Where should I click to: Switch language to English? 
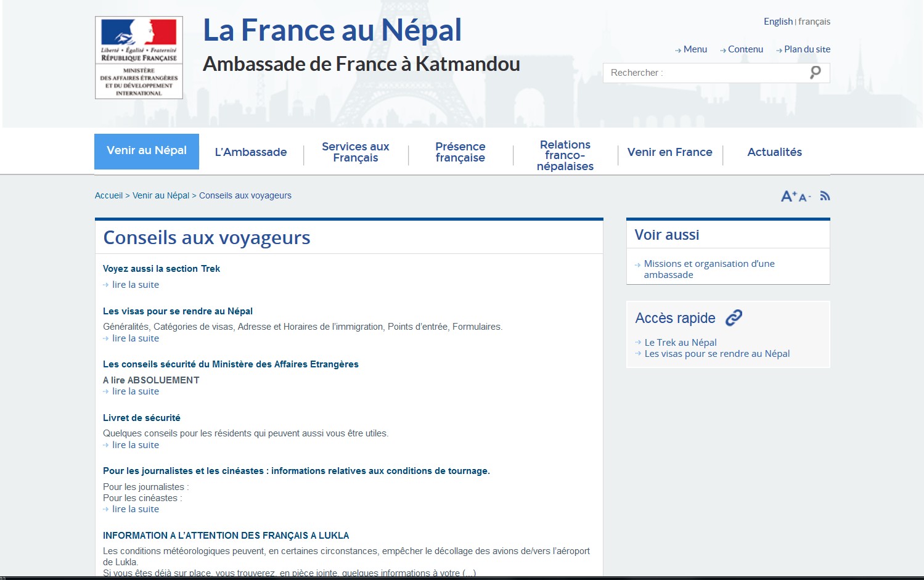point(778,22)
